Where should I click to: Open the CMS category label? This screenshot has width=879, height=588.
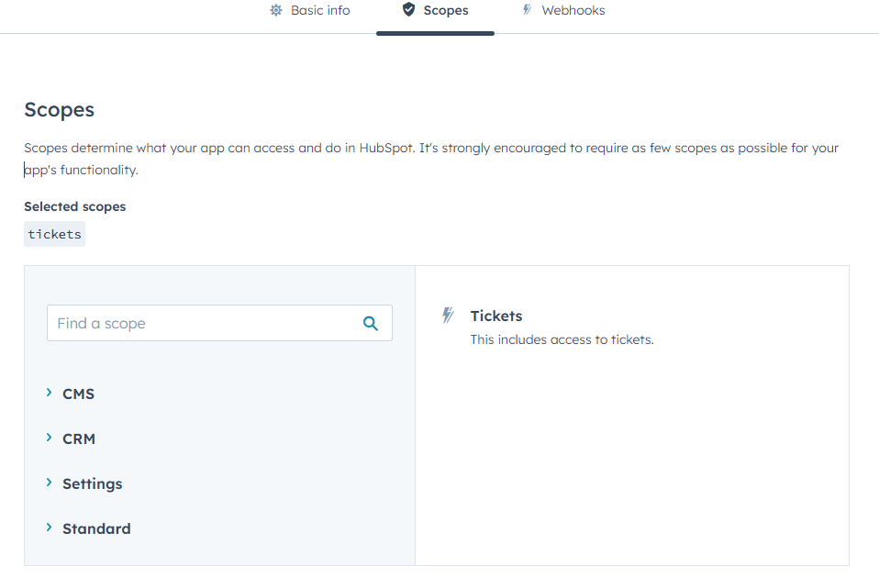tap(79, 394)
